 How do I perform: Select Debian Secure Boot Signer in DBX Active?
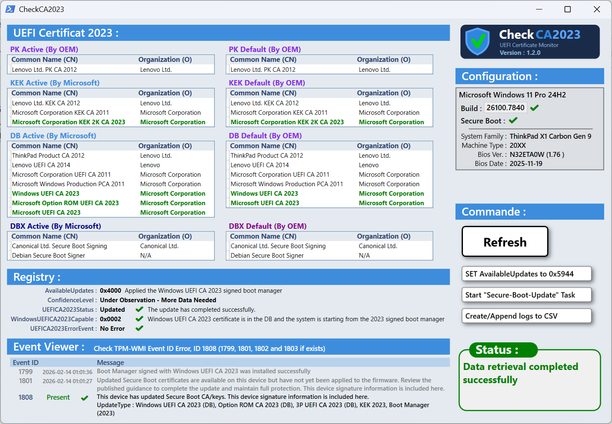pyautogui.click(x=111, y=255)
